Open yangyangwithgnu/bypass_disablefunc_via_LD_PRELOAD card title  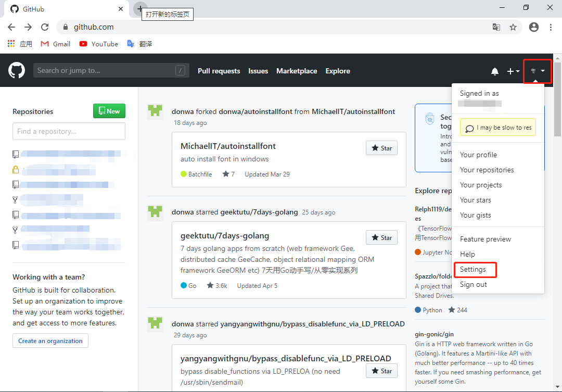[x=286, y=358]
